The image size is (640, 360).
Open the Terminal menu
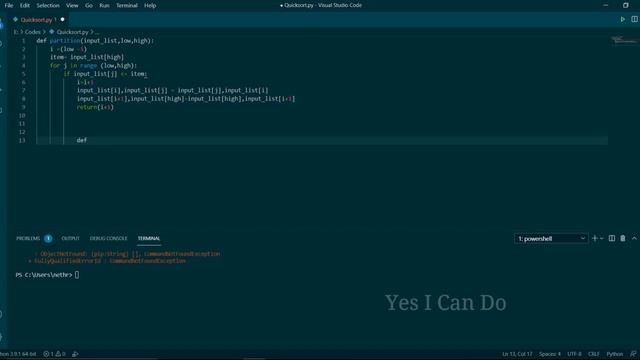tap(127, 5)
